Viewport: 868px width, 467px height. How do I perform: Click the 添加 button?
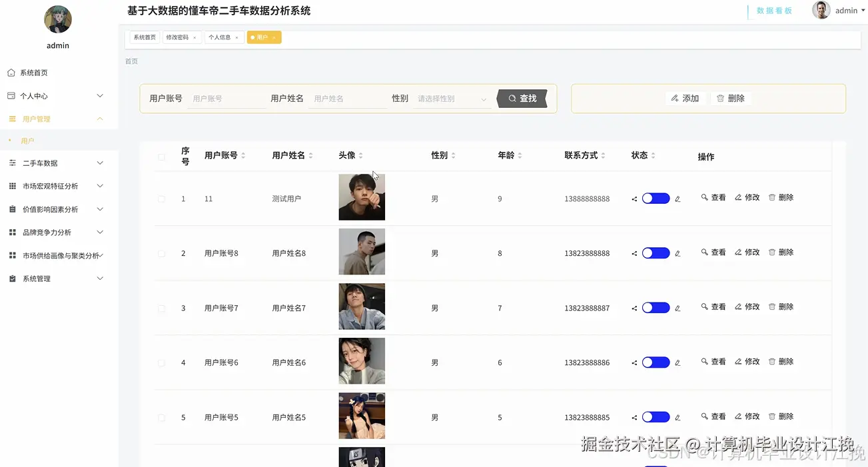pyautogui.click(x=685, y=99)
